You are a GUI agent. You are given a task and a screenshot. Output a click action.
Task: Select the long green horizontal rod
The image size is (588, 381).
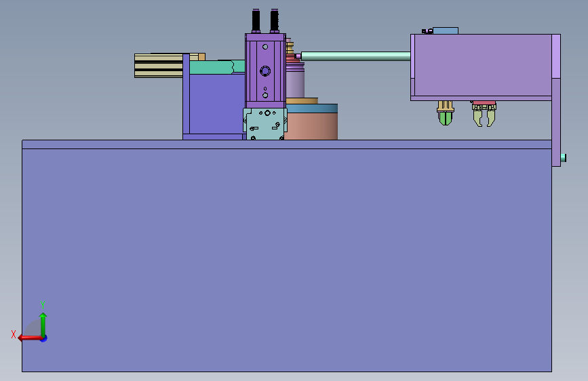pos(355,56)
